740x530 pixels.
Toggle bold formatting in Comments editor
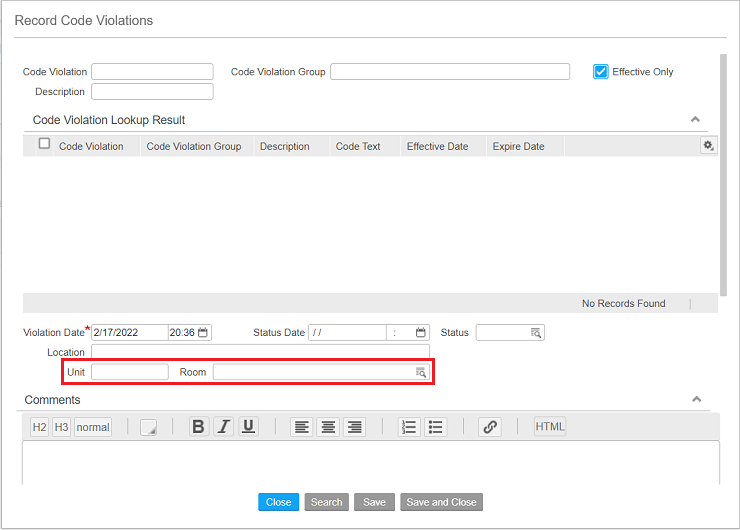coord(198,427)
